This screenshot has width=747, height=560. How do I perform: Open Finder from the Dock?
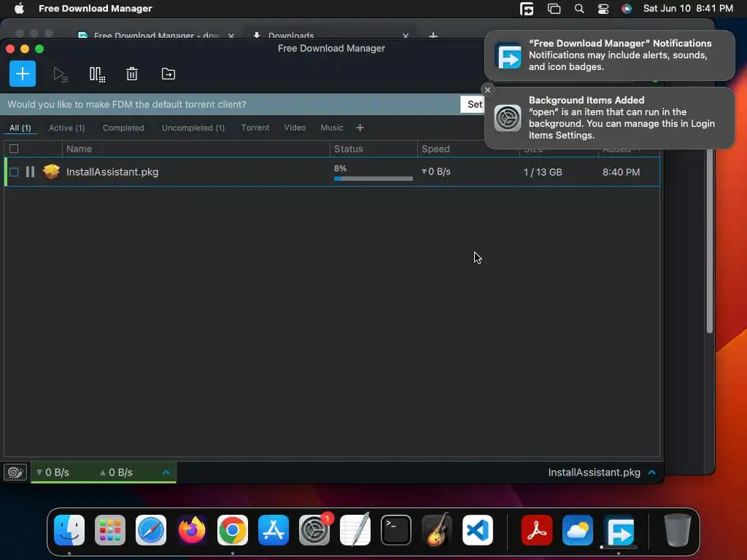(x=69, y=530)
